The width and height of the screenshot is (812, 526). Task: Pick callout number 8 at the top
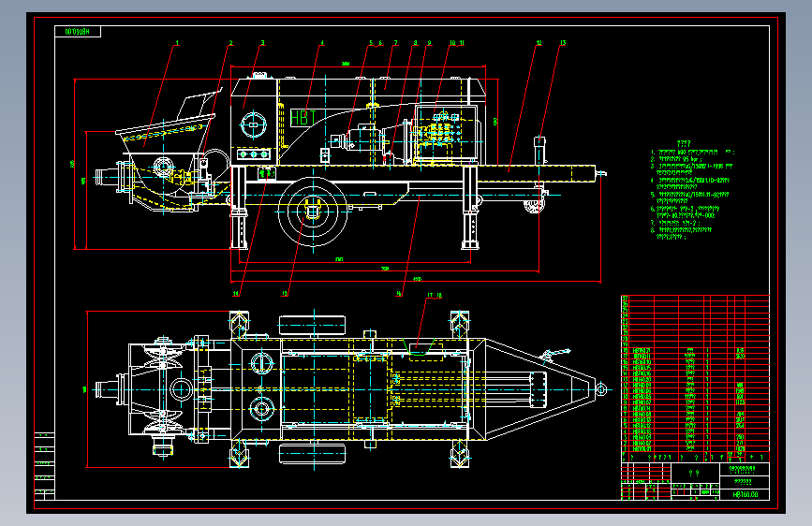click(415, 43)
